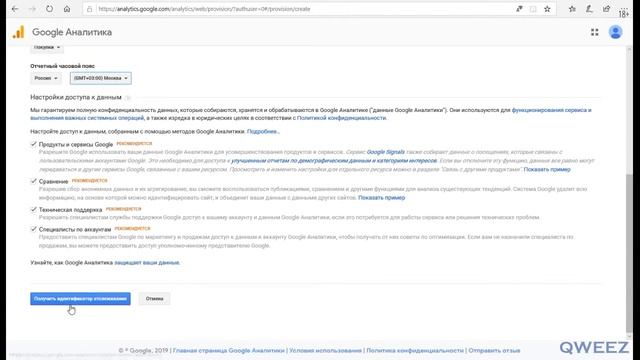Click the Отчетный часовой пояс label
Screen dimensions: 640x360
point(62,66)
